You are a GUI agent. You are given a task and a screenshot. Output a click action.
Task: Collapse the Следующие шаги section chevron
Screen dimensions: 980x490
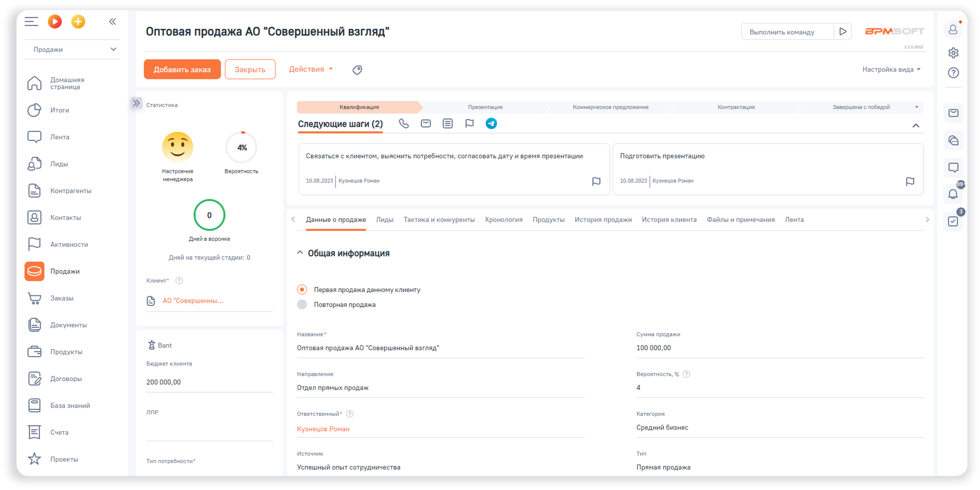tap(916, 125)
